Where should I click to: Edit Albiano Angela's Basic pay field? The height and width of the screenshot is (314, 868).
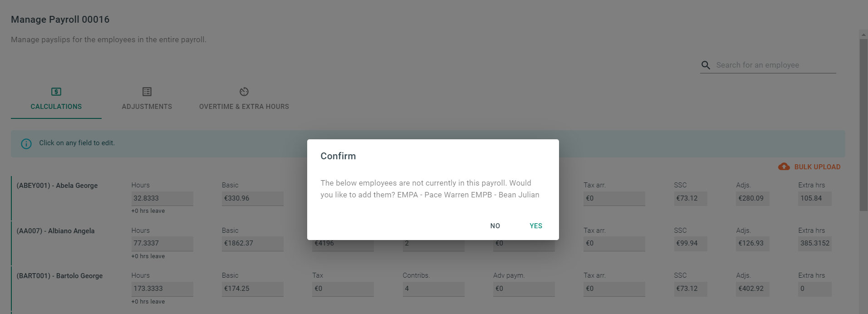[252, 243]
